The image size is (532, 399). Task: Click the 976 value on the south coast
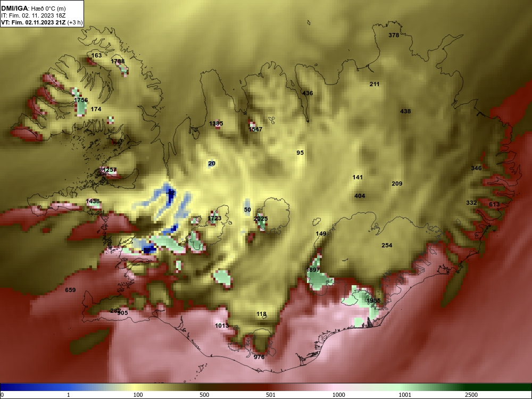[x=259, y=357]
